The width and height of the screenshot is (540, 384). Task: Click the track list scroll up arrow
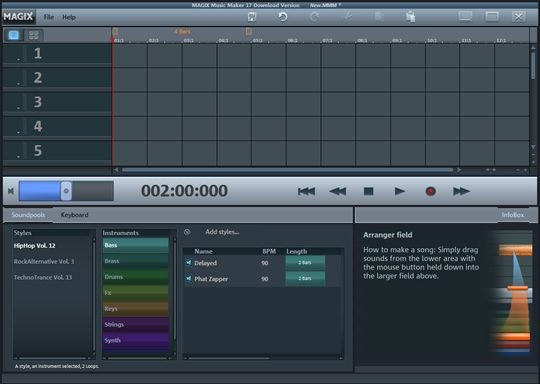click(533, 47)
